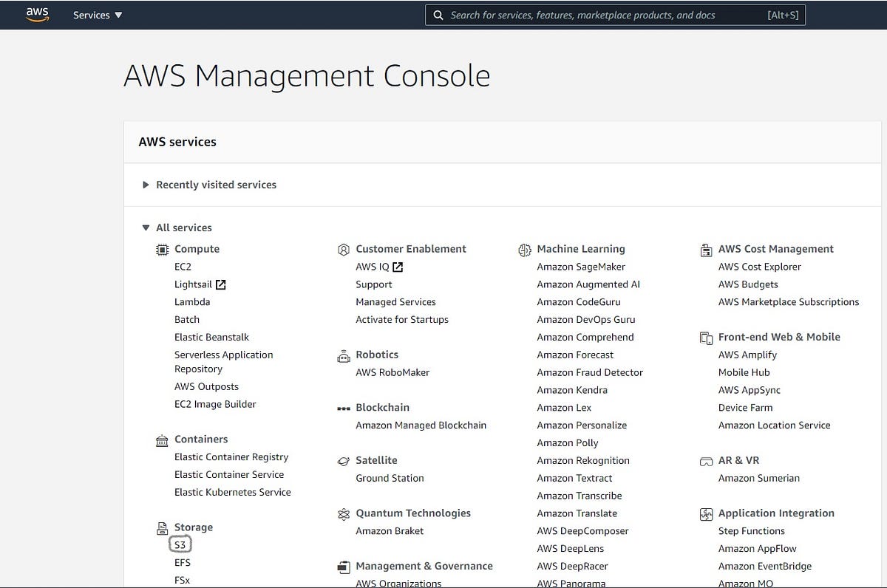Click the search bar for services and features

pos(615,14)
